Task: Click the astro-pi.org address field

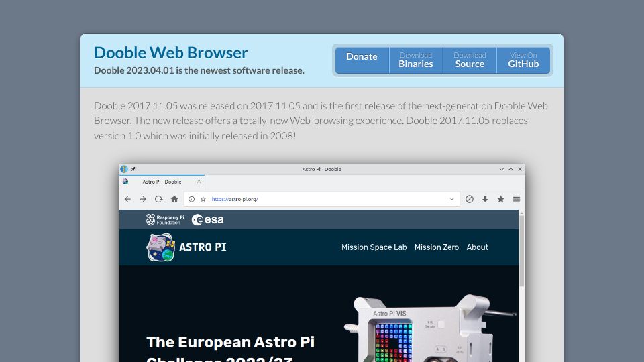Action: 321,199
